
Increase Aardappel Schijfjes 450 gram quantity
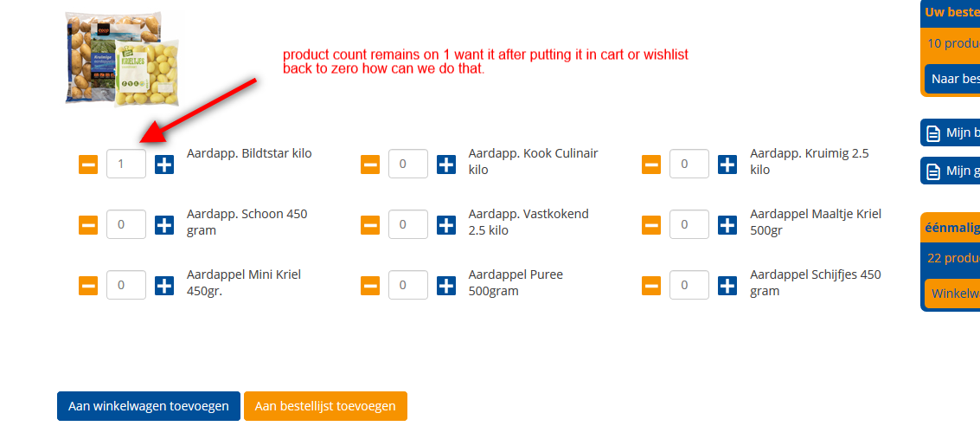click(x=727, y=285)
